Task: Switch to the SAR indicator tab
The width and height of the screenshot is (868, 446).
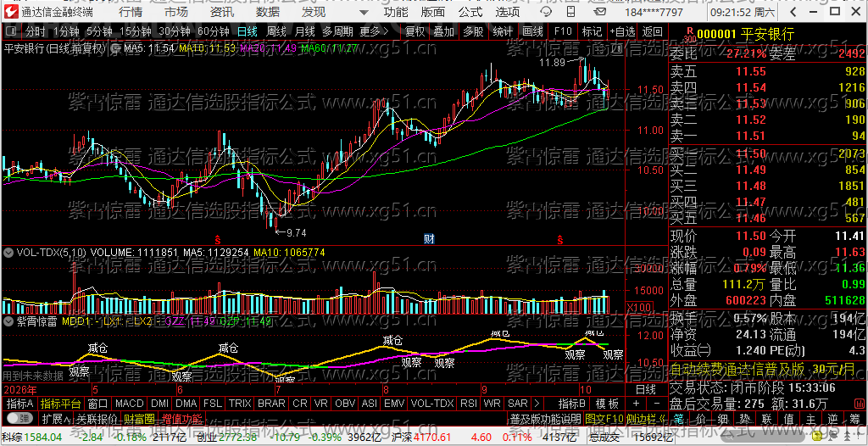Action: click(x=518, y=404)
